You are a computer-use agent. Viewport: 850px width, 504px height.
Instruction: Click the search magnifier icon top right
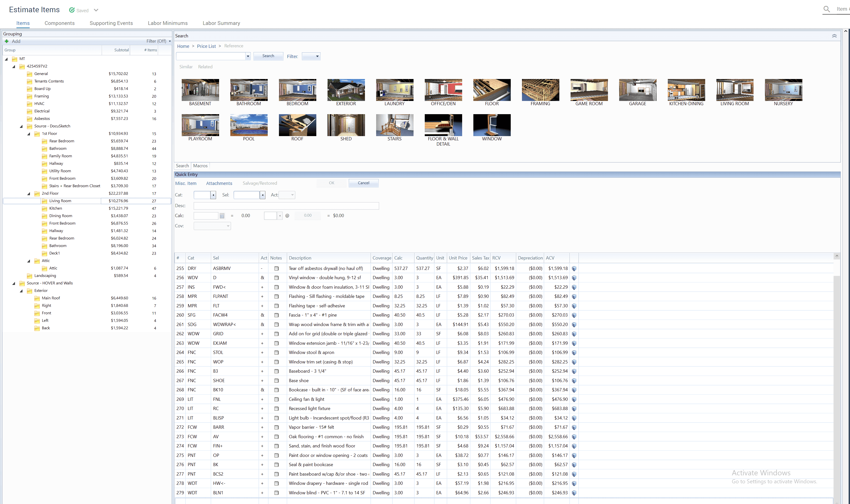(x=827, y=9)
